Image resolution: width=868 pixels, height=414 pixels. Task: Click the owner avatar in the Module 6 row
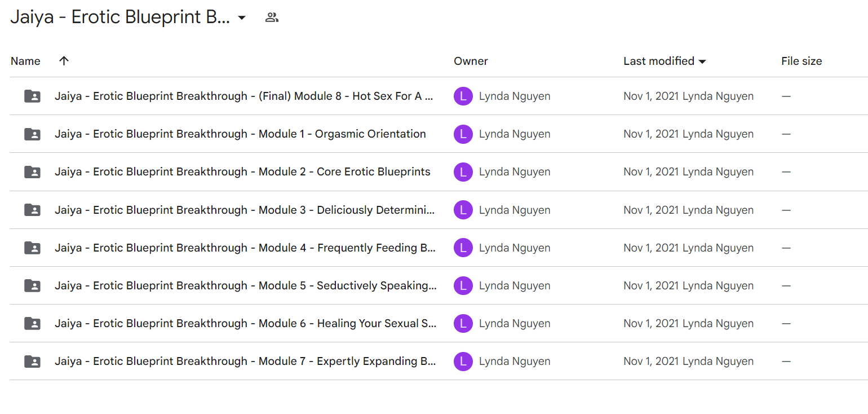coord(463,323)
